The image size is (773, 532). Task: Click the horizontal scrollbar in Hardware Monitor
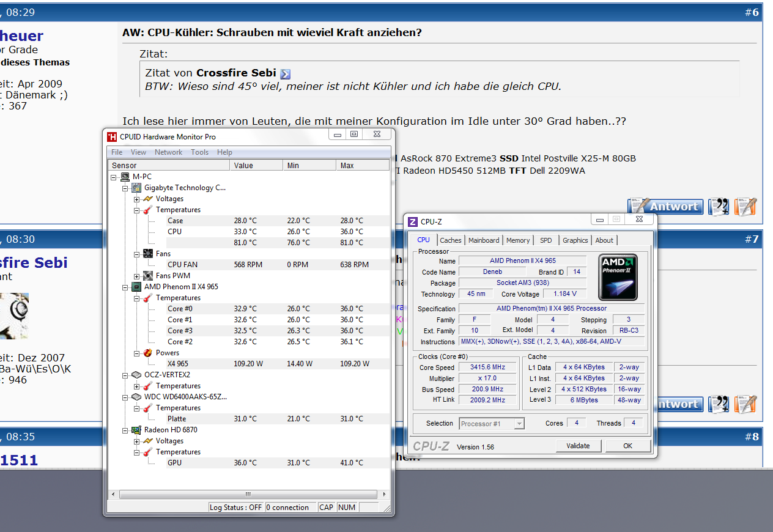248,494
